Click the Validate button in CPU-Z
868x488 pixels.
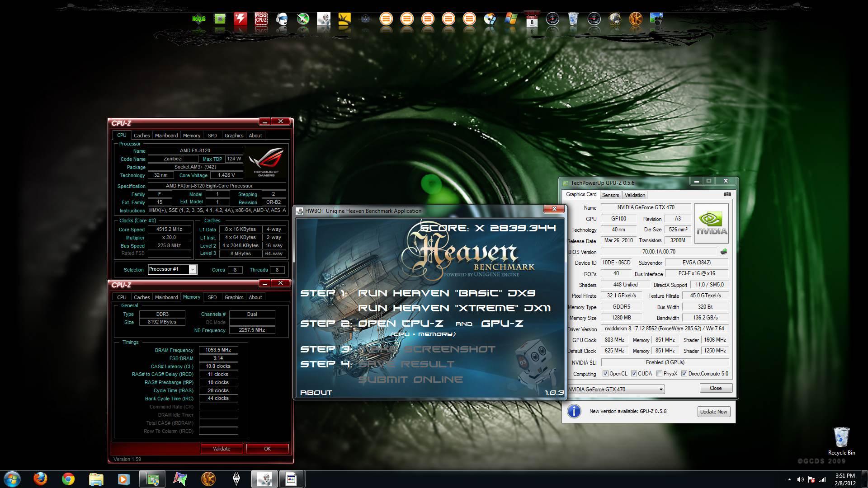(222, 449)
